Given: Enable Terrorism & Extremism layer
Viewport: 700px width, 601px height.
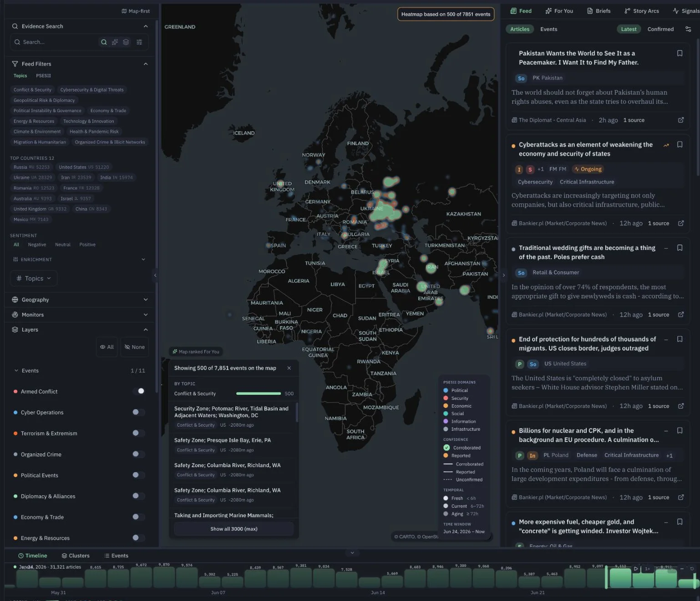Looking at the screenshot, I should coord(139,433).
